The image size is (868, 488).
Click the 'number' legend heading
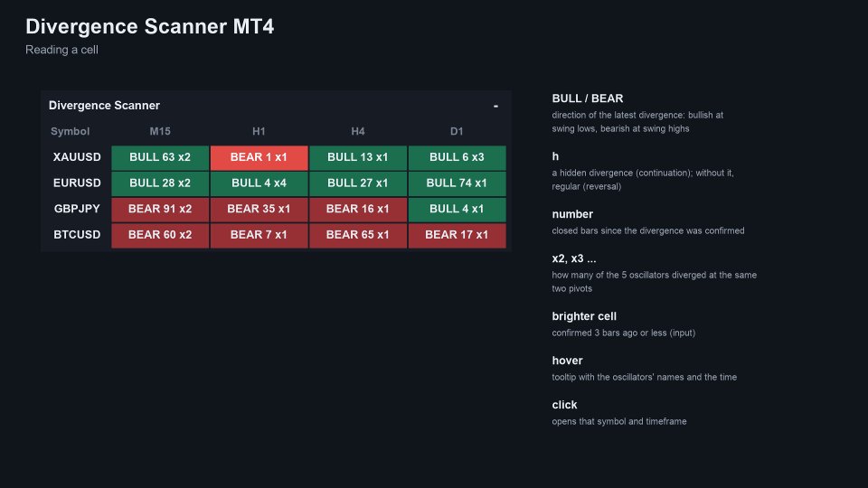pyautogui.click(x=572, y=214)
